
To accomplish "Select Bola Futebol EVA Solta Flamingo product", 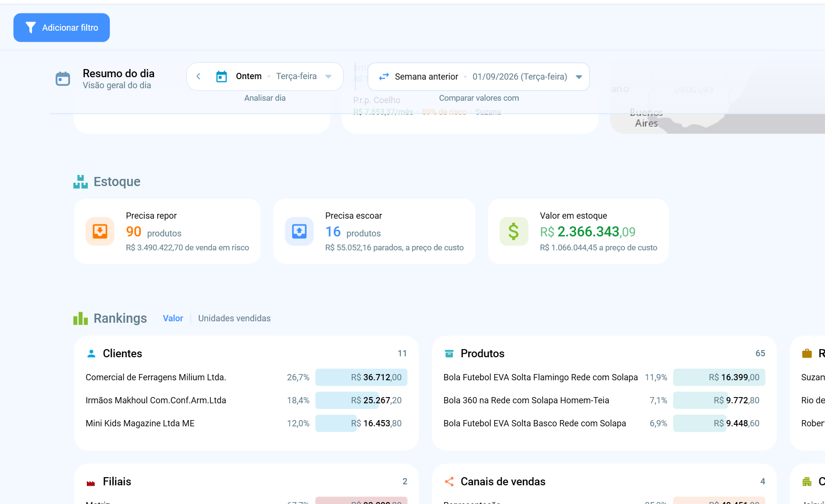I will (604, 377).
